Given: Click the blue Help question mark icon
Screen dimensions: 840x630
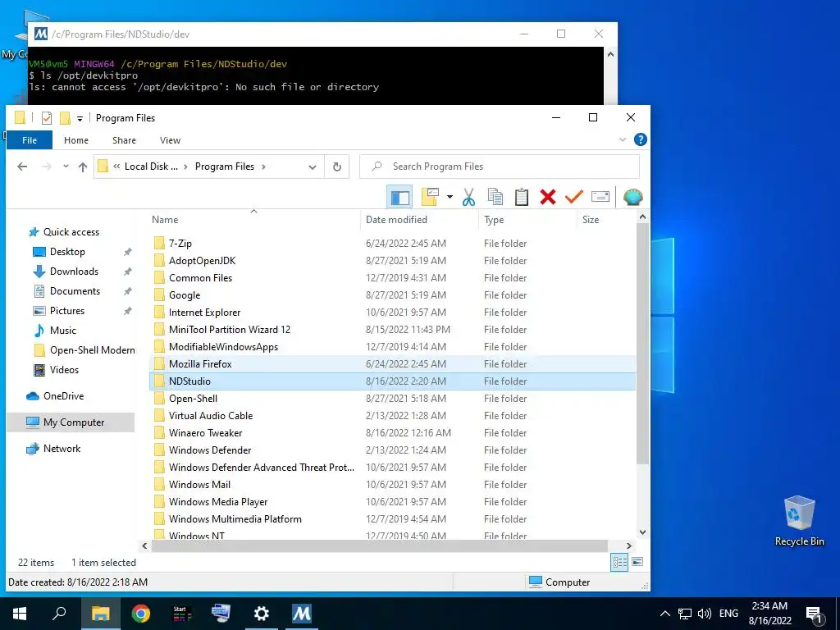Looking at the screenshot, I should tap(640, 139).
